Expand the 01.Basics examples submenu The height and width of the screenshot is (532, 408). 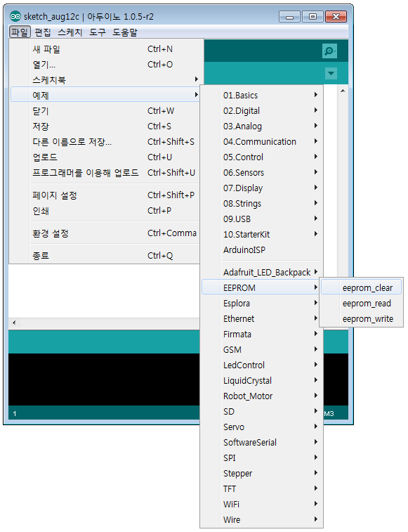[261, 96]
